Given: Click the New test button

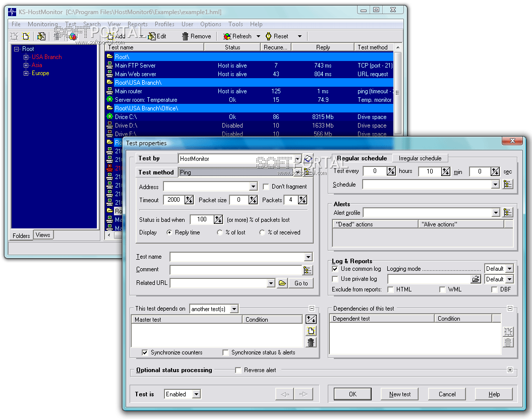Looking at the screenshot, I should coord(400,394).
